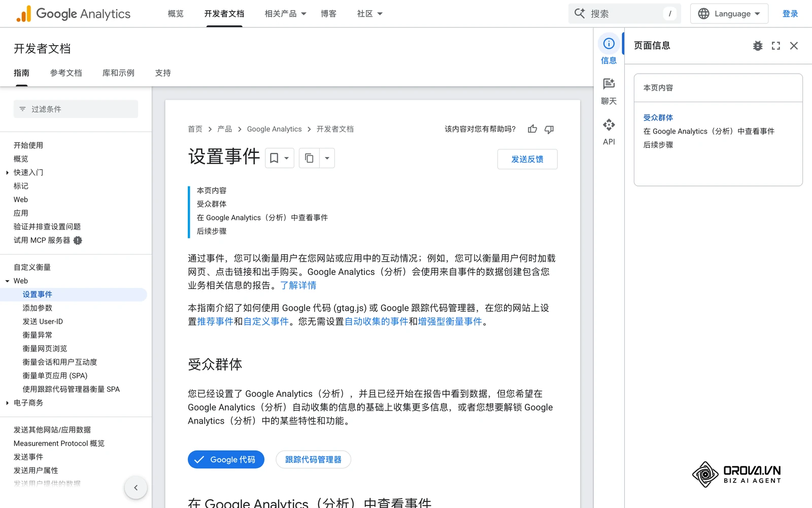Click 后续步骤 in the 页面信息 panel
Screen dimensions: 812x508
coord(658,145)
